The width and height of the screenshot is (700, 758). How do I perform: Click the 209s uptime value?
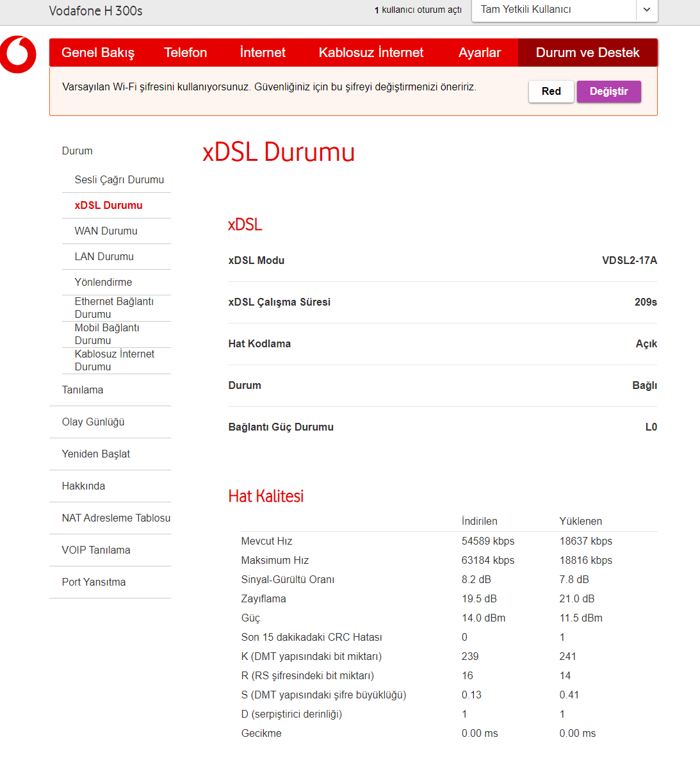coord(646,302)
